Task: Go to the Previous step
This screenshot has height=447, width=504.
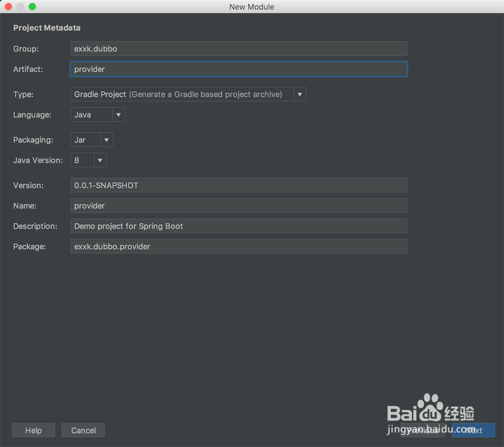Action: [x=423, y=430]
